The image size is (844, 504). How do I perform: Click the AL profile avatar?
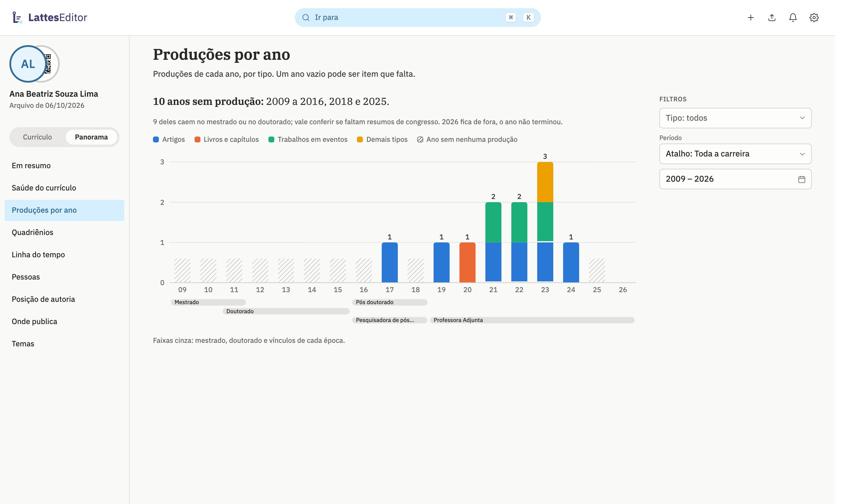(x=28, y=64)
